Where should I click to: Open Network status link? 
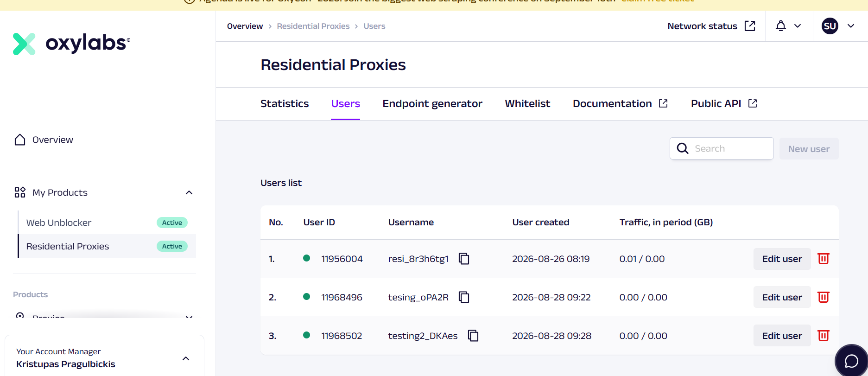[x=702, y=26]
